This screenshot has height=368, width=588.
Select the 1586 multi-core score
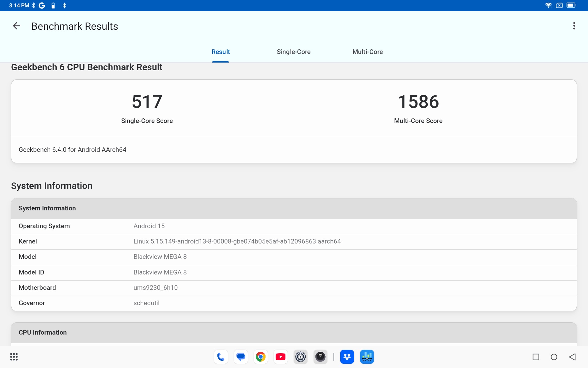click(x=418, y=102)
